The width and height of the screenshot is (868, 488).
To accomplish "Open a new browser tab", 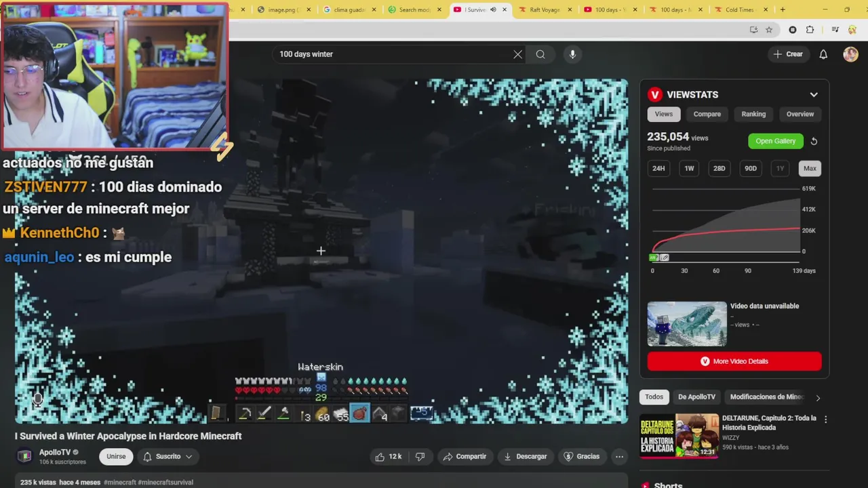I will point(783,9).
